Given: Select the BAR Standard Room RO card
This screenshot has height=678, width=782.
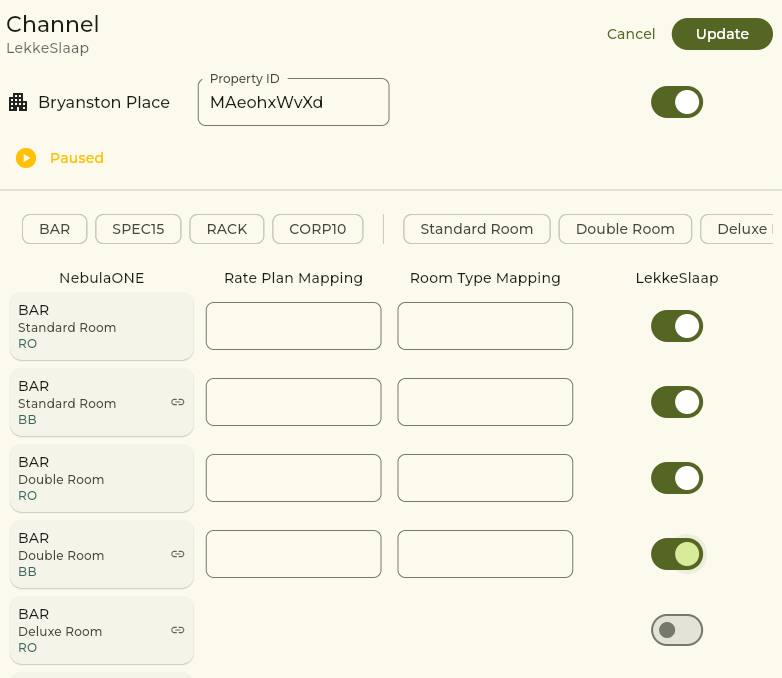Looking at the screenshot, I should [x=102, y=326].
